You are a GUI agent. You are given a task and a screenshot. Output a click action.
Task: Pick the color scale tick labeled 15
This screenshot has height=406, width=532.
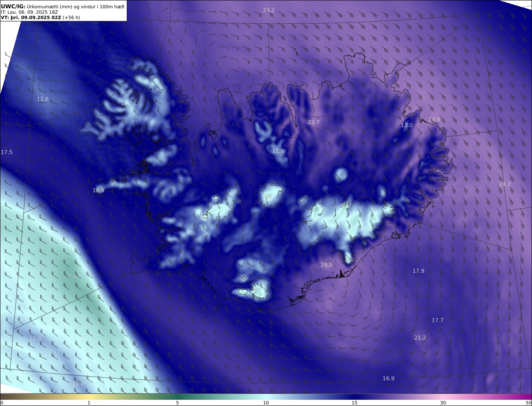(x=355, y=403)
